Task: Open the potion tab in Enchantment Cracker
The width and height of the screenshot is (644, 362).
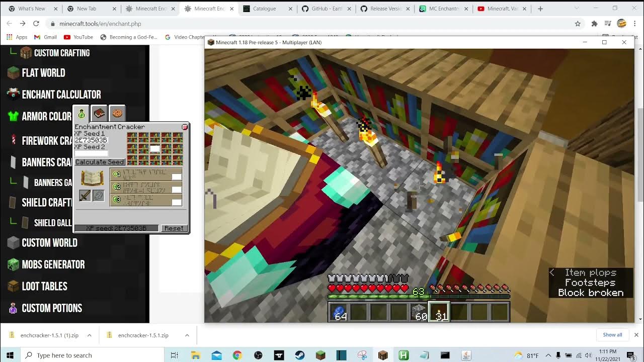Action: [82, 114]
